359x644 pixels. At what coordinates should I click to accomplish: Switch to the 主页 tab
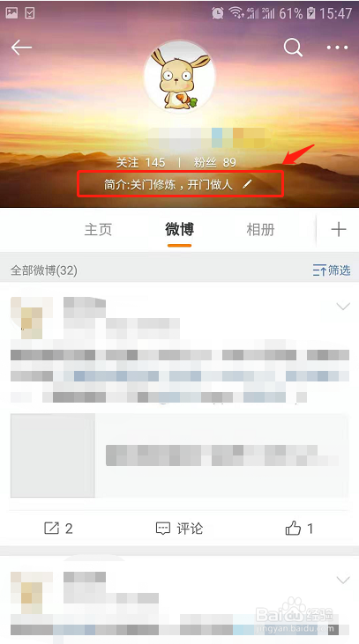[x=98, y=229]
